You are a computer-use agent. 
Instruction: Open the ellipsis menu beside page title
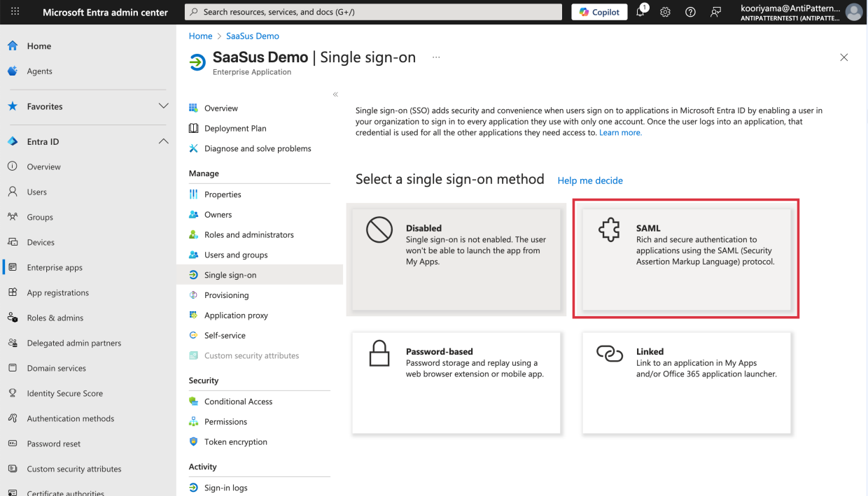click(x=436, y=57)
